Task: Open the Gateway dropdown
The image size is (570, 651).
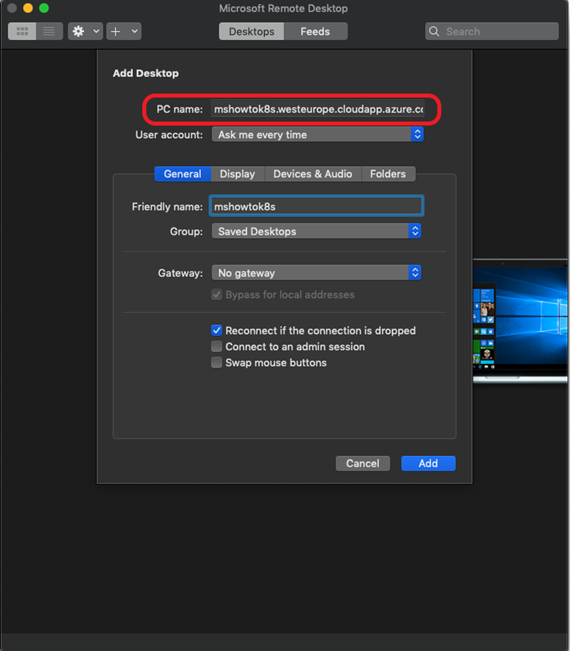Action: [x=316, y=273]
